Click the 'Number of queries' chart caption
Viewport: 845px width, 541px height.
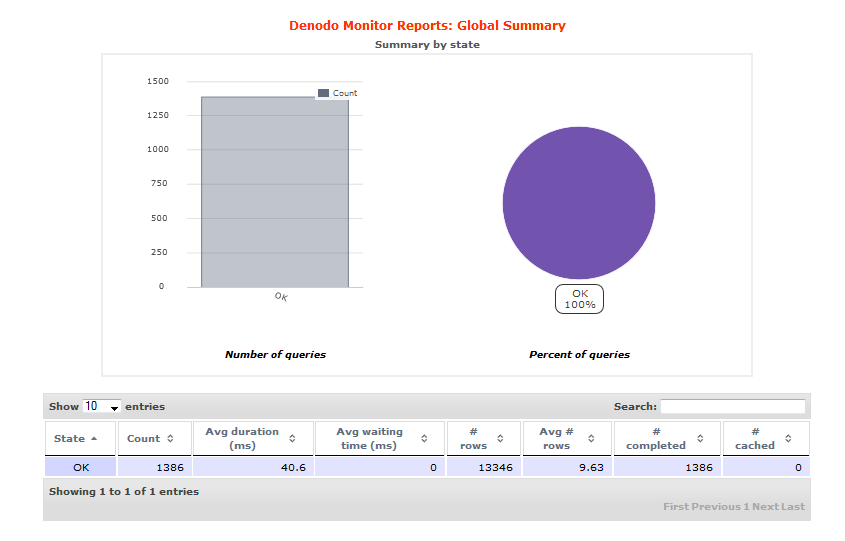click(275, 355)
